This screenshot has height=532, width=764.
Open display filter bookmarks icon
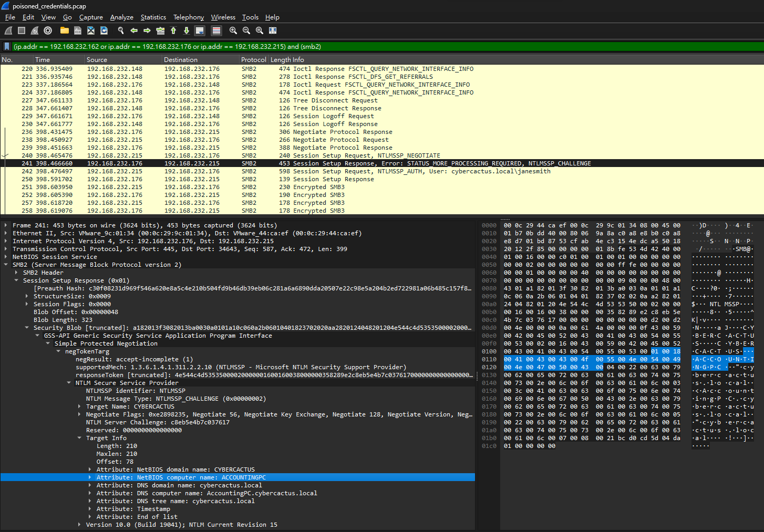coord(7,46)
